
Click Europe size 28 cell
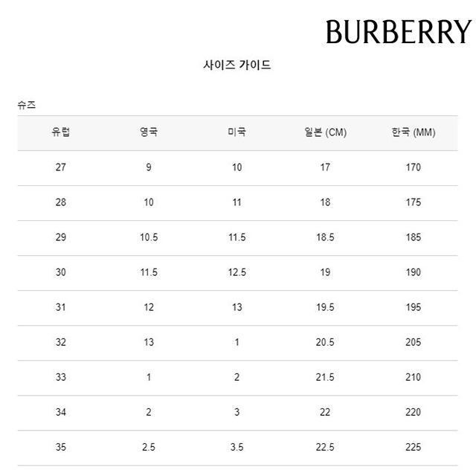point(61,202)
